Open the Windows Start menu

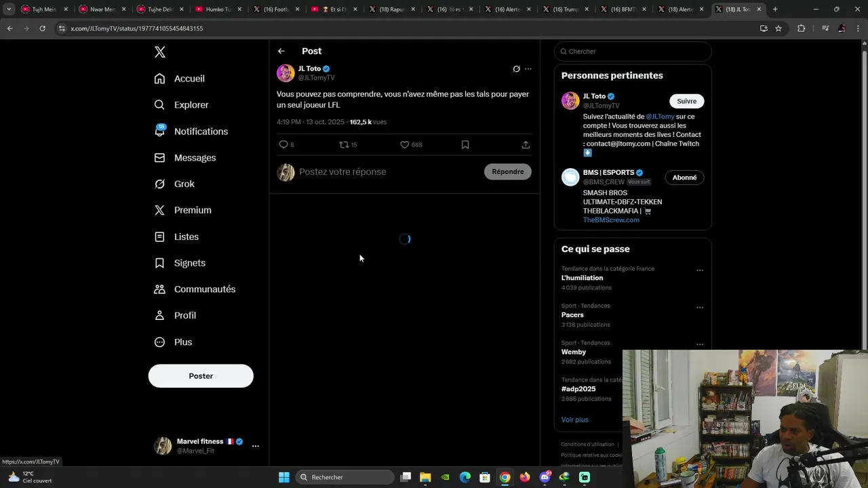[x=284, y=477]
